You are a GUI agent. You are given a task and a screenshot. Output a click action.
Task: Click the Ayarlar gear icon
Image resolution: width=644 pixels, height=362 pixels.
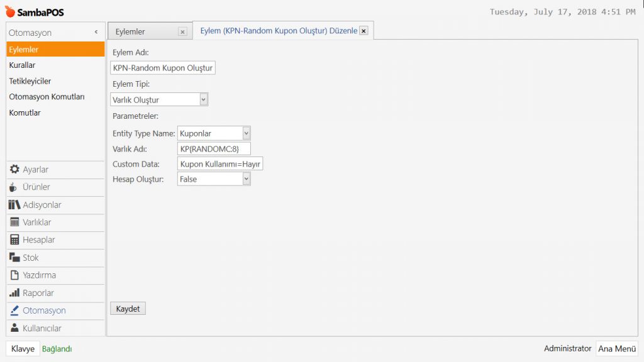pos(14,170)
